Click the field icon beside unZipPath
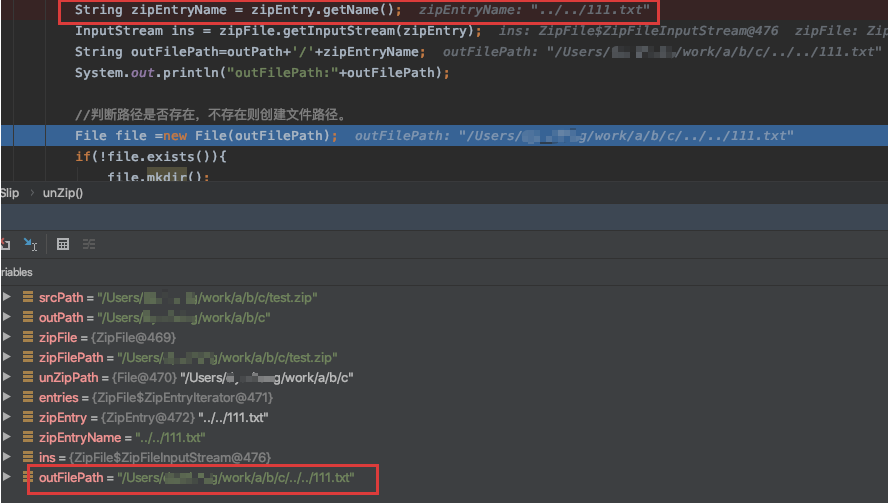Viewport: 888px width, 503px height. pyautogui.click(x=28, y=377)
